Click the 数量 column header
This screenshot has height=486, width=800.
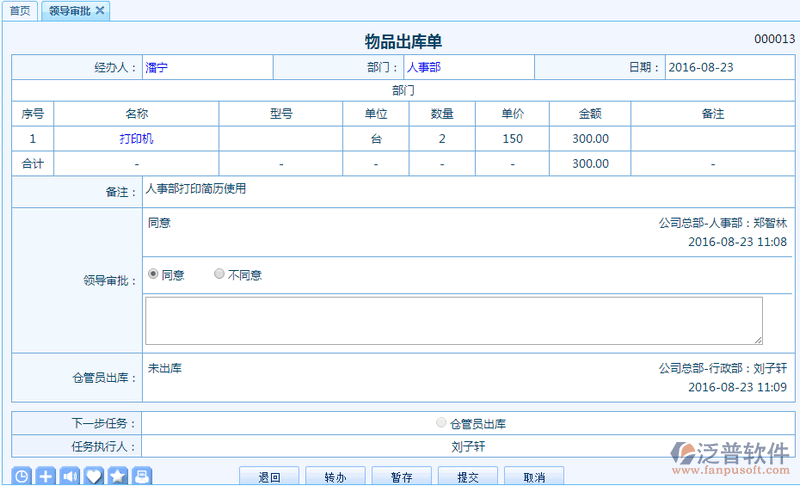pos(442,114)
